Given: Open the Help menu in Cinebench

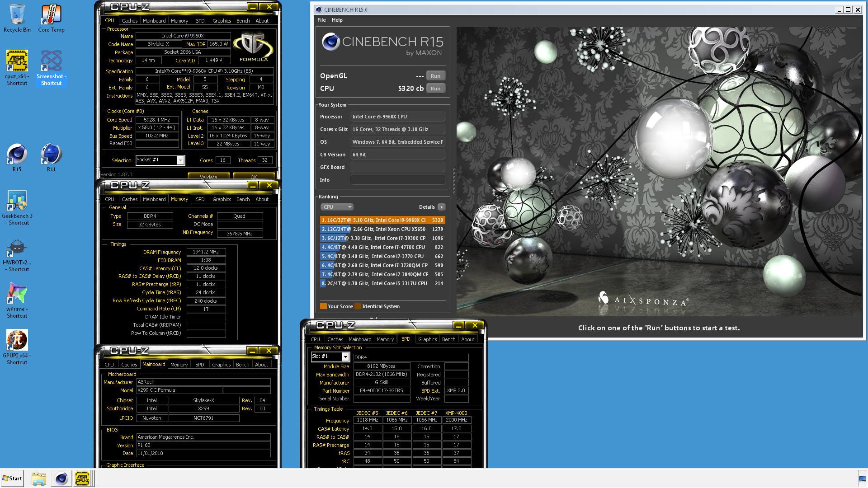Looking at the screenshot, I should point(337,20).
